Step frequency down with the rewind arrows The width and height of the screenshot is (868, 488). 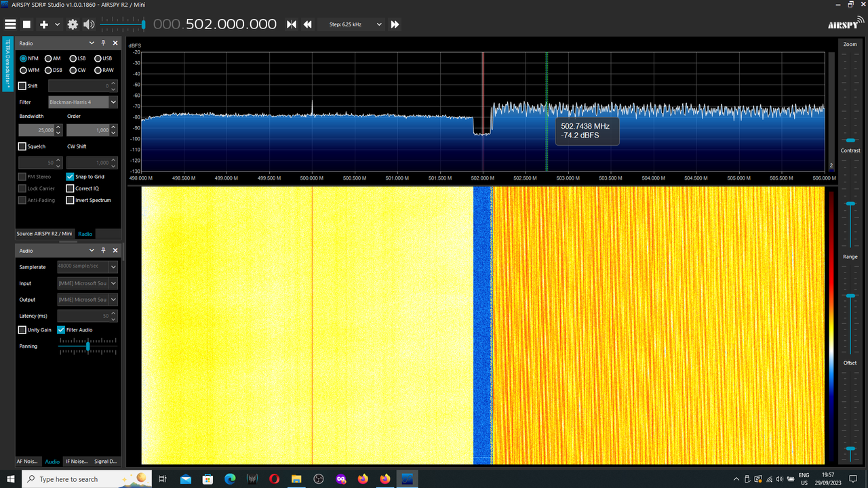(308, 24)
